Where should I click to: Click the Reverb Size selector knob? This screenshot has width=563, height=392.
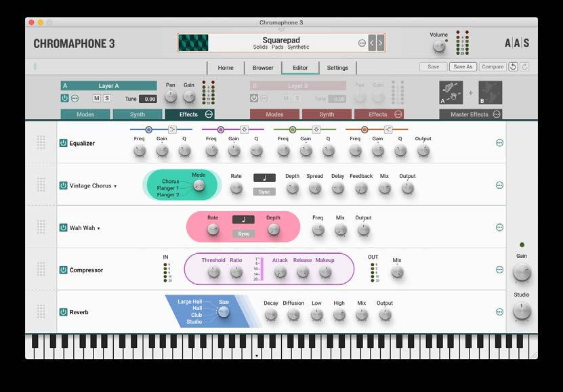tap(224, 312)
